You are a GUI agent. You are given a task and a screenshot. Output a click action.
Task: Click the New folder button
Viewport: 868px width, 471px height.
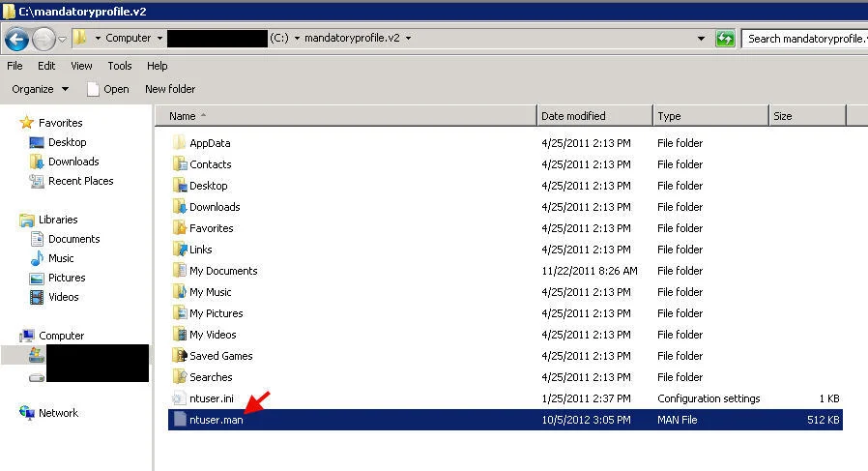(170, 89)
